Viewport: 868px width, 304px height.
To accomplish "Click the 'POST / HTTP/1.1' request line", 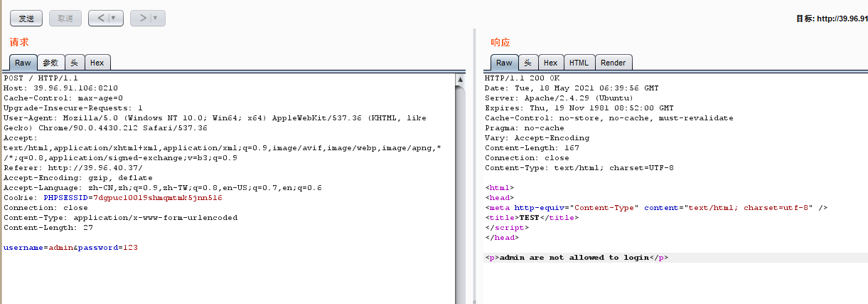I will [x=41, y=78].
